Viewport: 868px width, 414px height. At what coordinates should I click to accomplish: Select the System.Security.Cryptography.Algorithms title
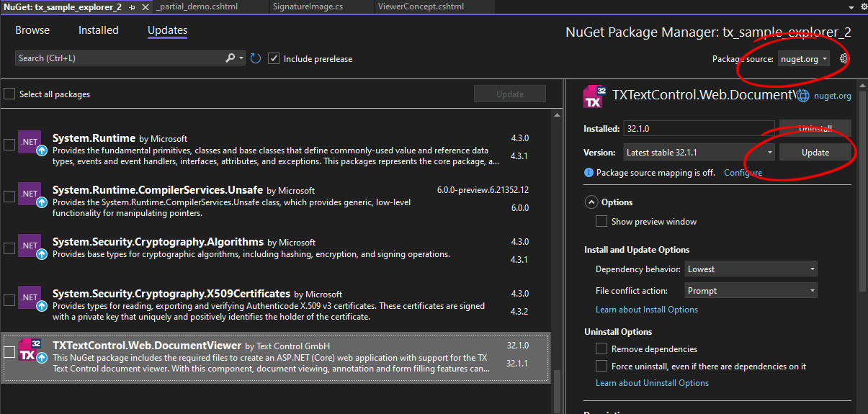(x=158, y=242)
